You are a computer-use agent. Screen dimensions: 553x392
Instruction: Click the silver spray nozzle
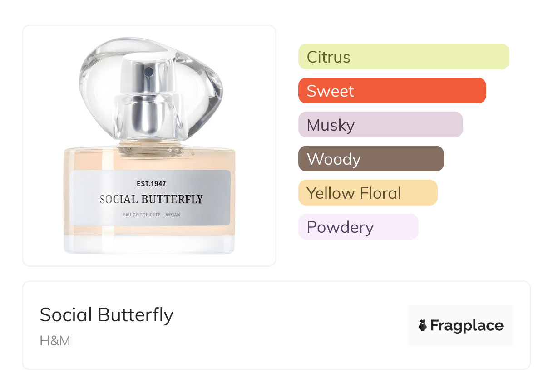(148, 71)
